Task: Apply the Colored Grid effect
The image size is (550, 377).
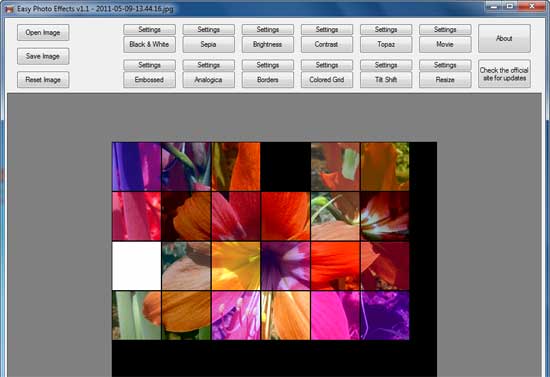Action: [327, 80]
